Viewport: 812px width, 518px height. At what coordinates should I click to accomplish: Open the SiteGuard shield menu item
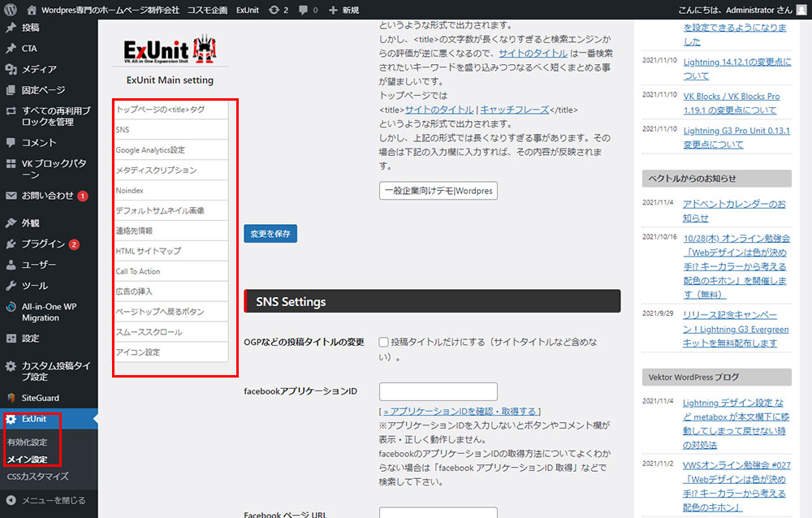[40, 398]
